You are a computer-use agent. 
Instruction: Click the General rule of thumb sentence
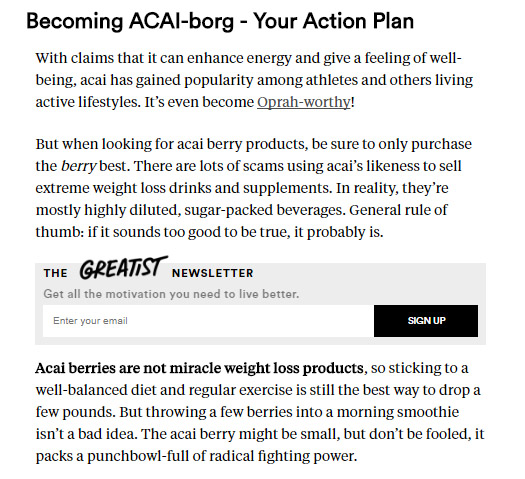click(241, 221)
